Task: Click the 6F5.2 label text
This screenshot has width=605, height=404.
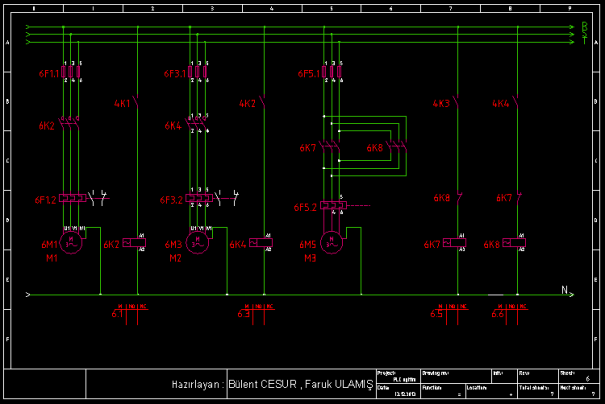Action: tap(305, 208)
